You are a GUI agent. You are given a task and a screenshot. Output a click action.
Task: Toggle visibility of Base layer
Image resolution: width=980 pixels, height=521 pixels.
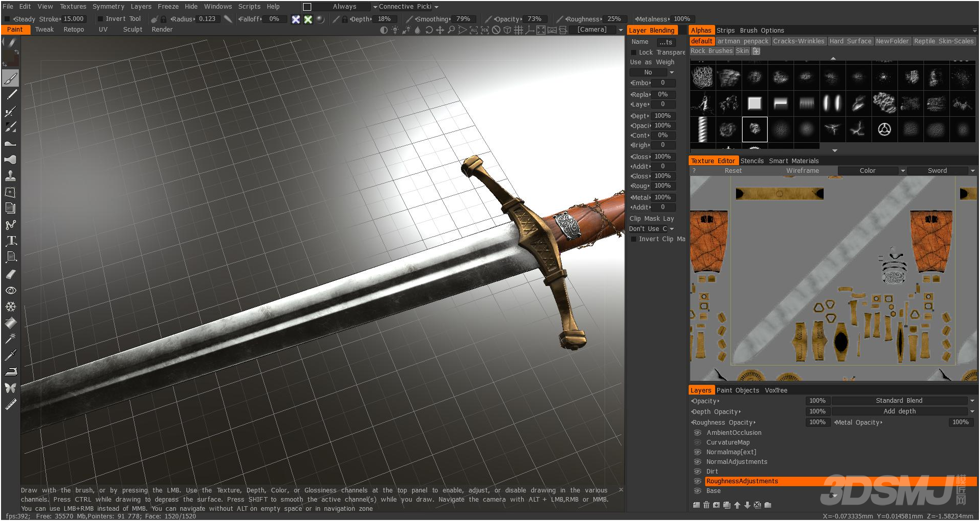coord(698,491)
